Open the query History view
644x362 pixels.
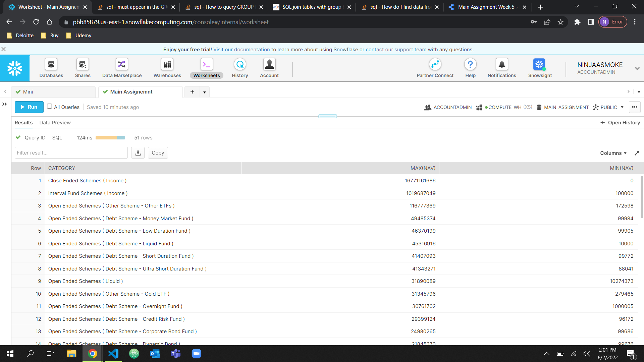click(239, 68)
